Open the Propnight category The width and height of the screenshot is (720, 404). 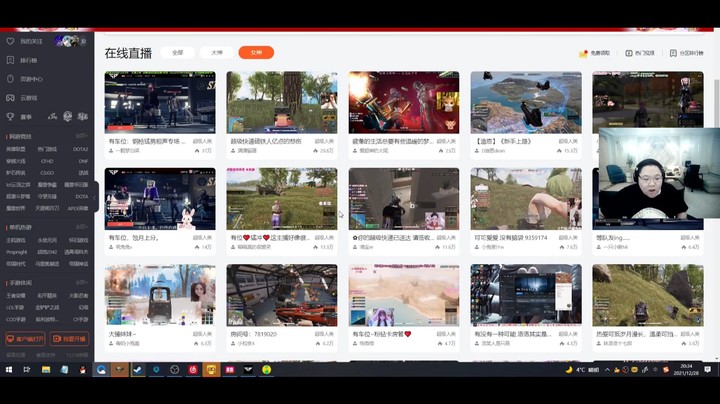tap(17, 252)
